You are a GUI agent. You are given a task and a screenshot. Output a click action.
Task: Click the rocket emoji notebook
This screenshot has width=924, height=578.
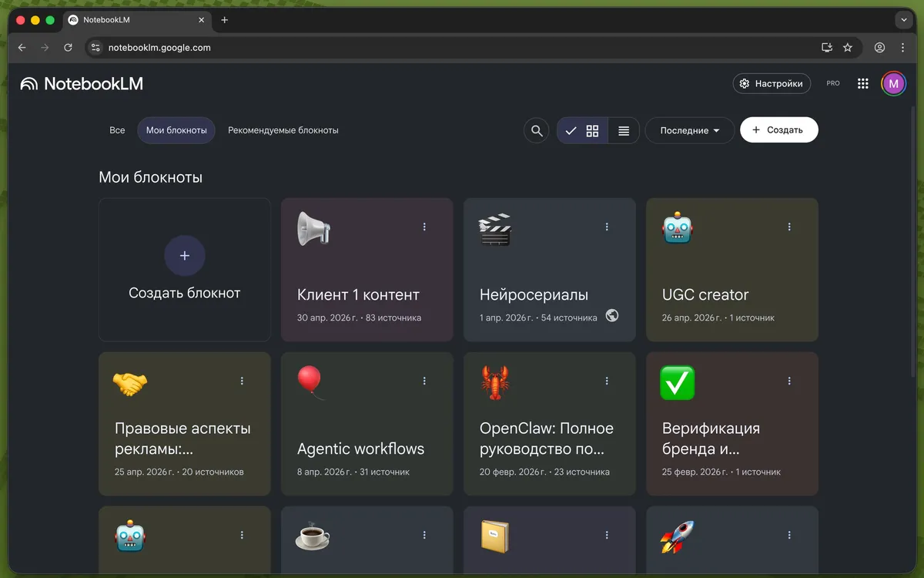pyautogui.click(x=678, y=537)
